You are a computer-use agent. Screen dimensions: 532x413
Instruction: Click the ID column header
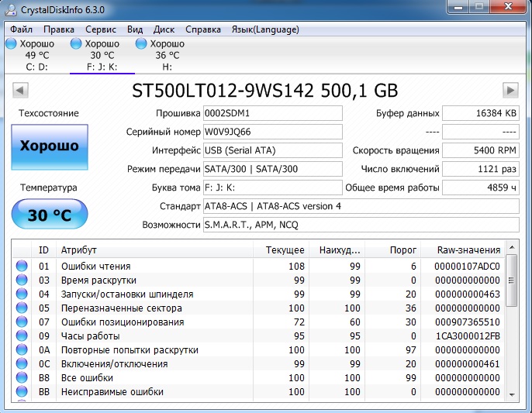tap(43, 250)
